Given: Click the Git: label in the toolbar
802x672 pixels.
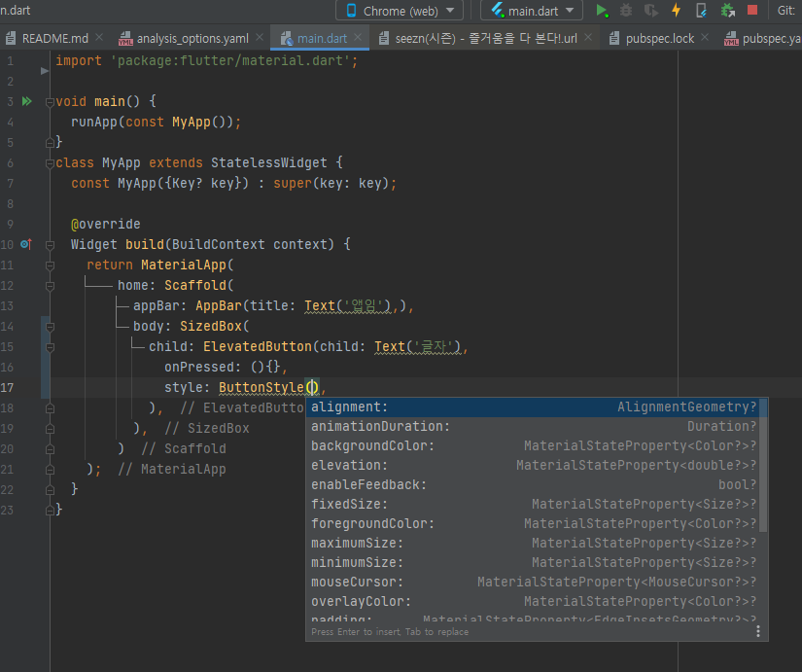Looking at the screenshot, I should 786,11.
